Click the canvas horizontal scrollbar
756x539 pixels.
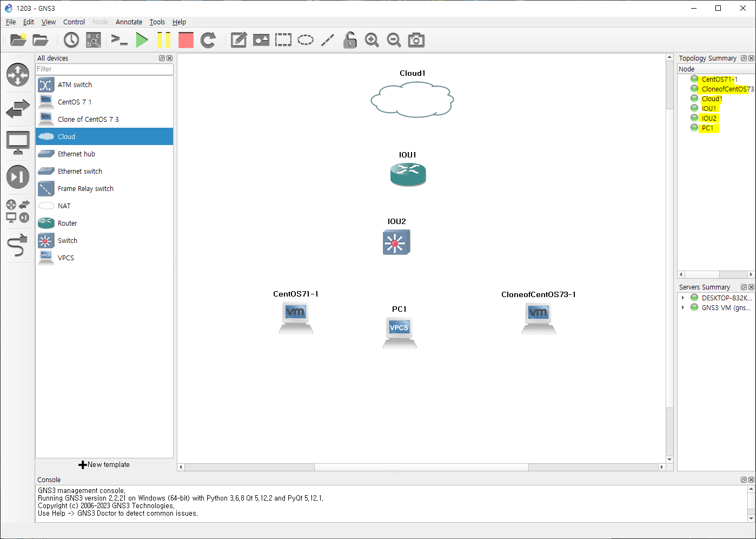421,467
